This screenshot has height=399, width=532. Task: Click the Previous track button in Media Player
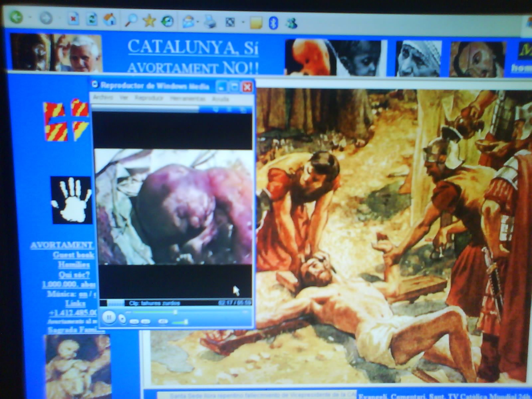click(134, 322)
